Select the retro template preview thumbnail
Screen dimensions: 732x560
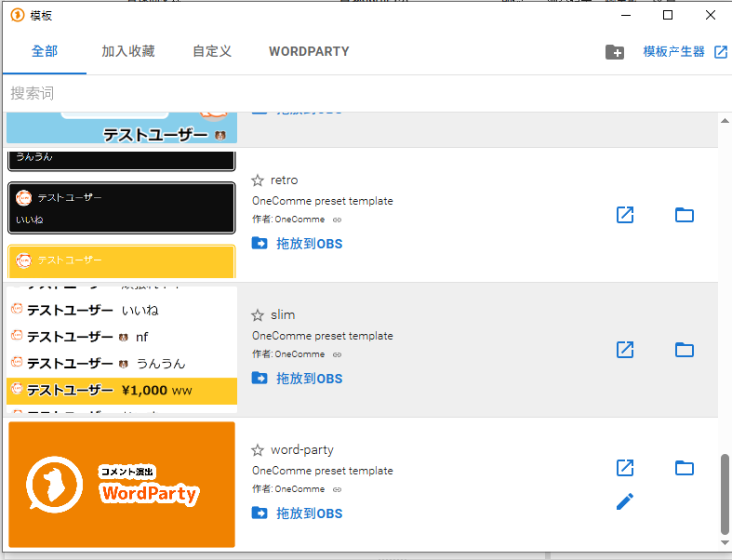[122, 215]
